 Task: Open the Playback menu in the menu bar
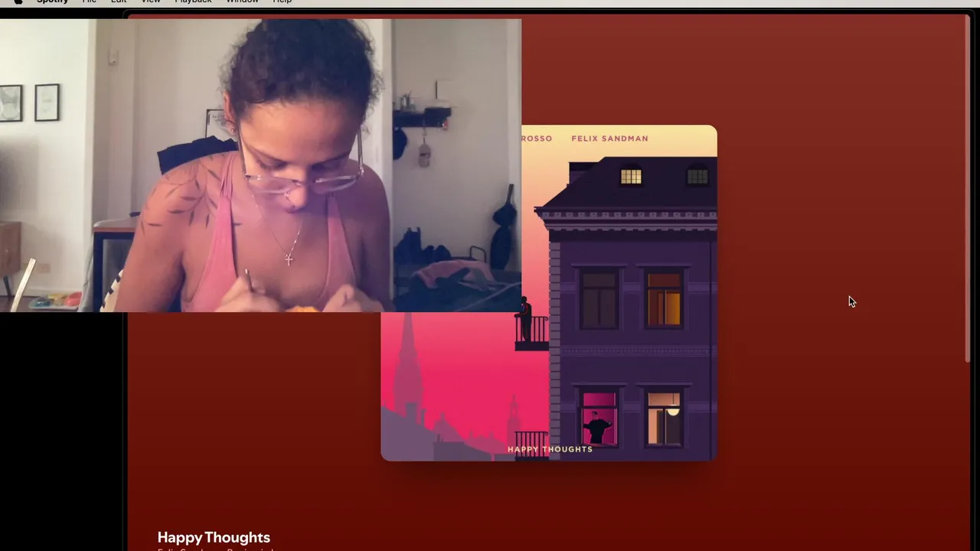click(x=193, y=2)
